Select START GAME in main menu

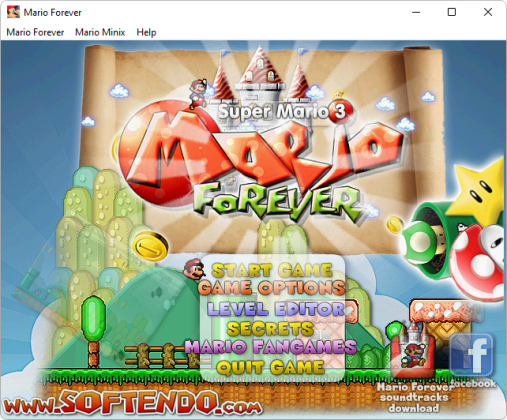pos(272,271)
